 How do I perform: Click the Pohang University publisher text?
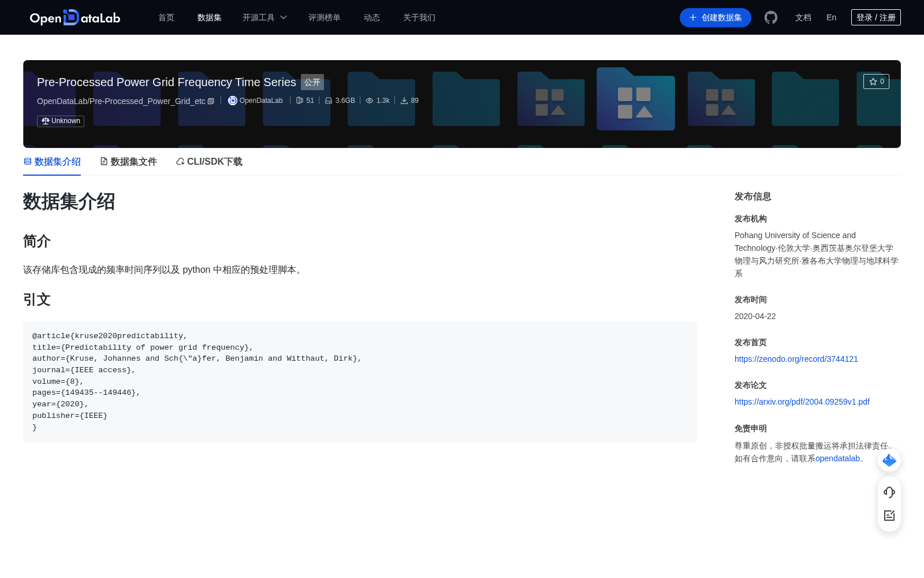(817, 254)
